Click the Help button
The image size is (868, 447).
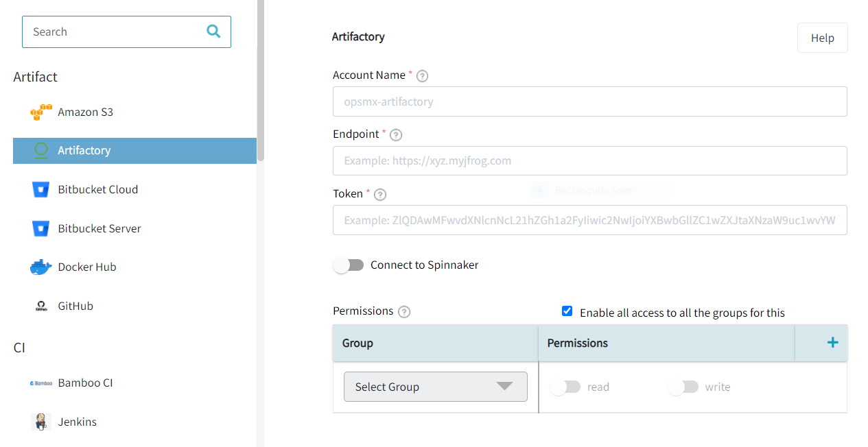[822, 38]
